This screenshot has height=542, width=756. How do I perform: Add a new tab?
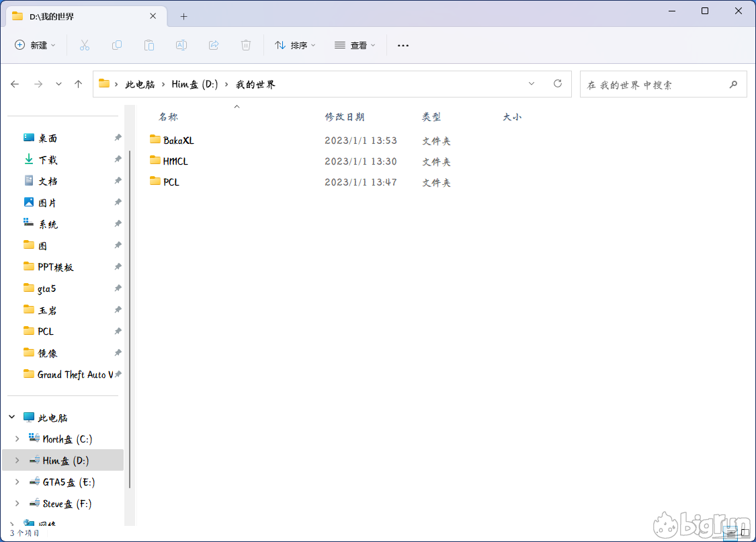[x=183, y=16]
